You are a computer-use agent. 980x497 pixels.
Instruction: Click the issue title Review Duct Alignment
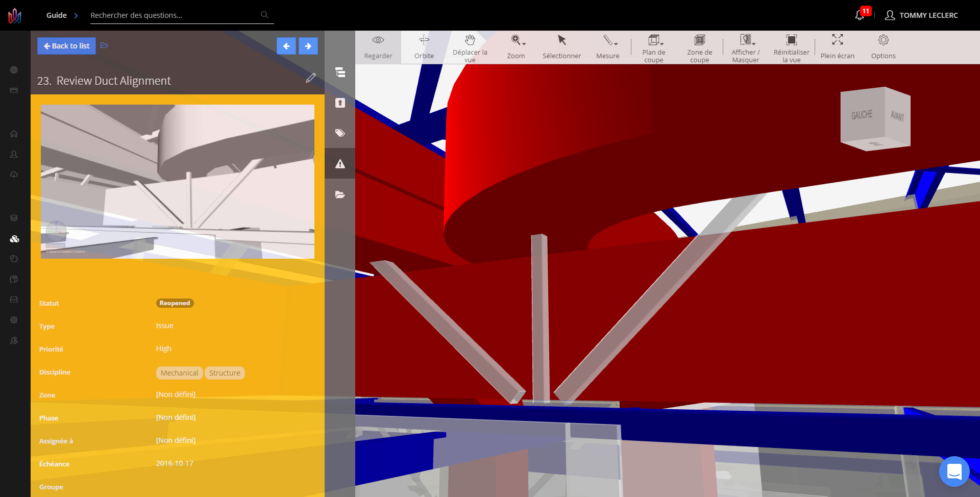pos(114,81)
